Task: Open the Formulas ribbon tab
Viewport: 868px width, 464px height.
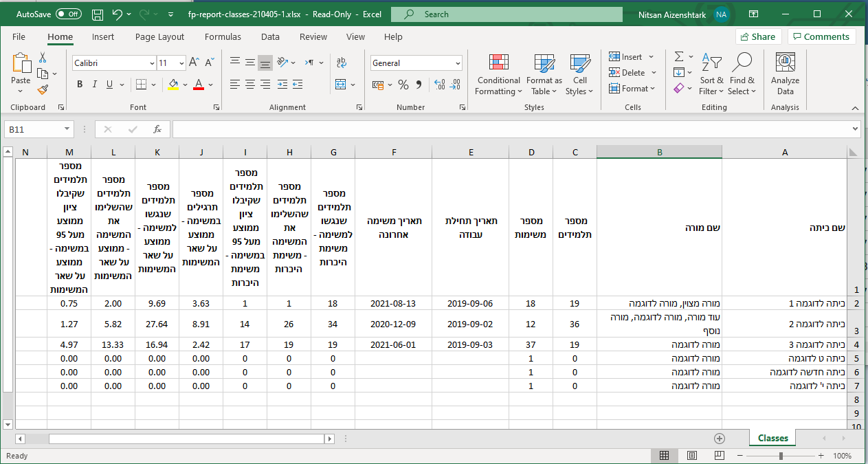Action: [x=223, y=37]
